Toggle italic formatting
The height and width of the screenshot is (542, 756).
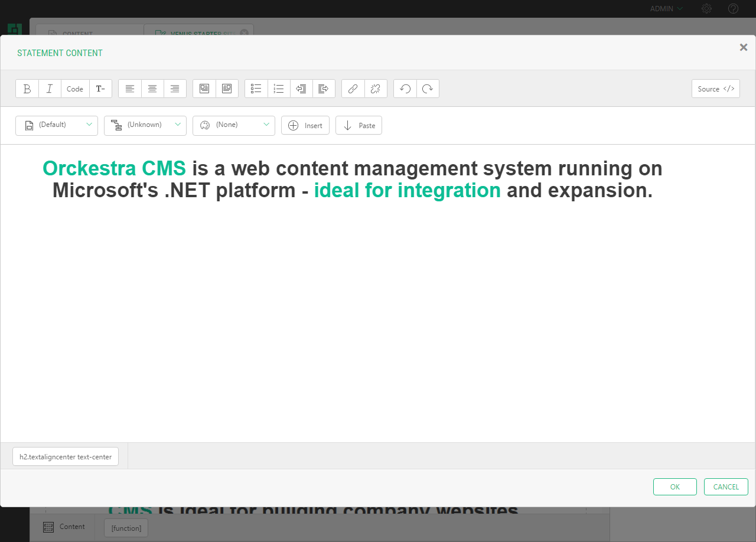[50, 89]
